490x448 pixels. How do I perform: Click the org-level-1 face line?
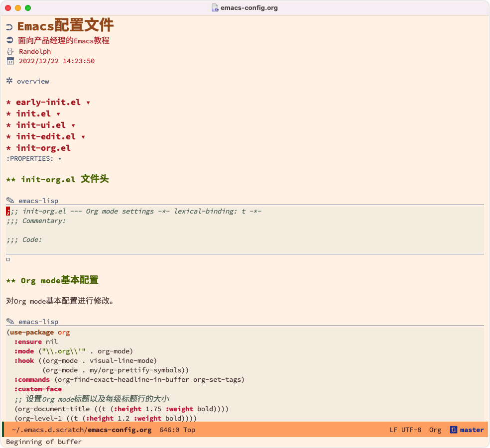[x=106, y=418]
